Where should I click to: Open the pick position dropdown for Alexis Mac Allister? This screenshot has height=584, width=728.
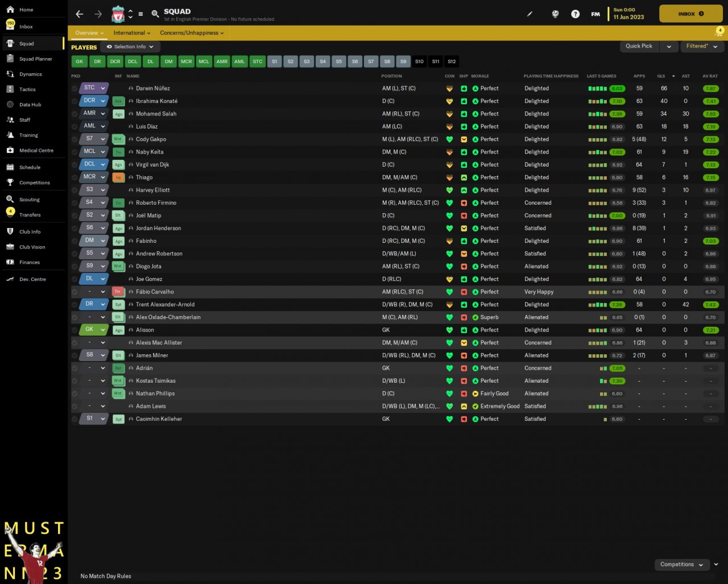[103, 343]
